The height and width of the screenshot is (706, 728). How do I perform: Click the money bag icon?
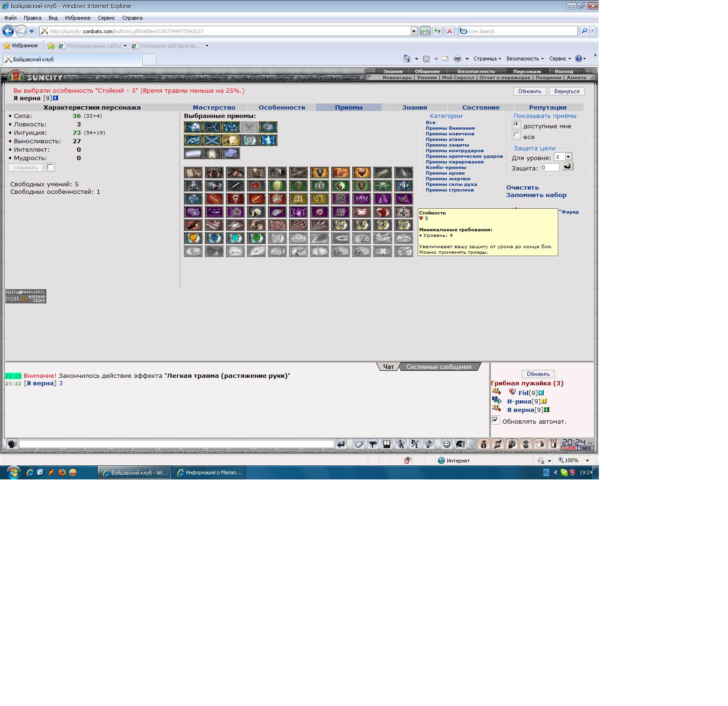tap(483, 444)
